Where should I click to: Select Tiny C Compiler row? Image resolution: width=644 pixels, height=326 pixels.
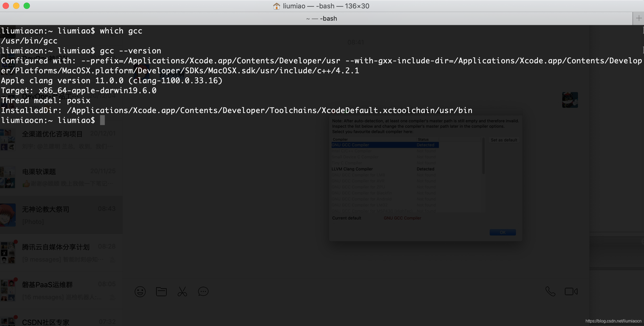tap(385, 163)
